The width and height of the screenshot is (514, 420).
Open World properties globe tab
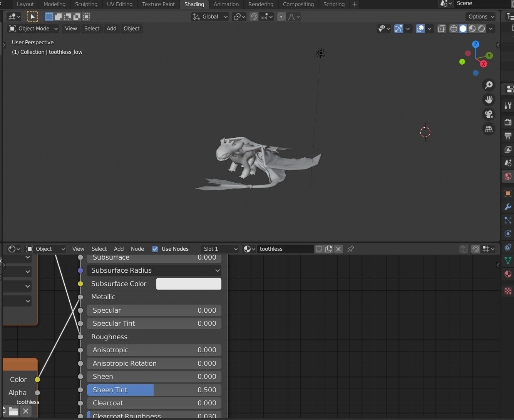pyautogui.click(x=508, y=177)
